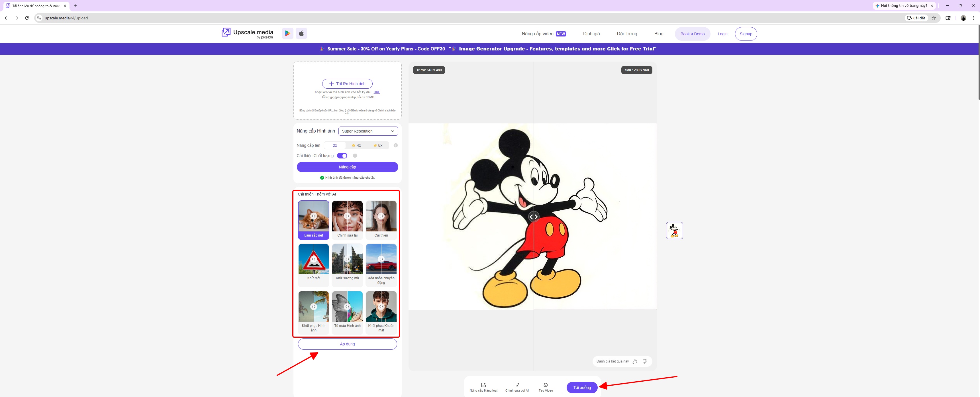This screenshot has width=980, height=397.
Task: View site information in address bar
Action: click(x=39, y=18)
